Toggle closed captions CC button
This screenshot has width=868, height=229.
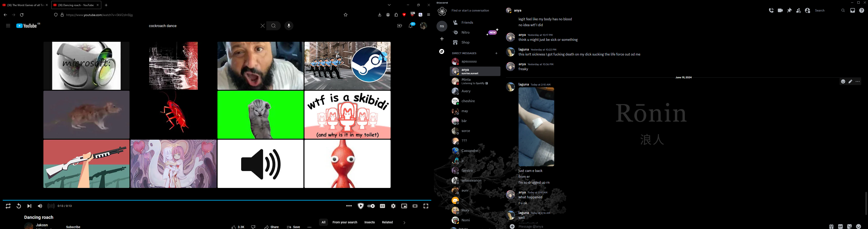(382, 206)
